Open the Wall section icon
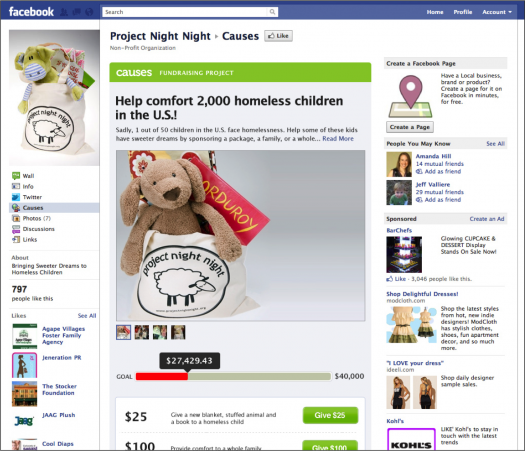Screen dimensions: 525x451 [x=16, y=176]
